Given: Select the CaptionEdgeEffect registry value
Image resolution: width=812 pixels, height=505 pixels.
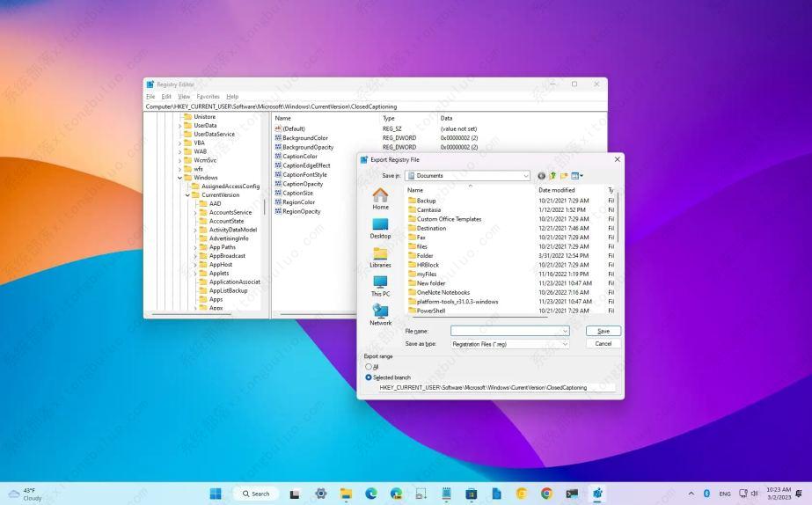Looking at the screenshot, I should coord(306,165).
